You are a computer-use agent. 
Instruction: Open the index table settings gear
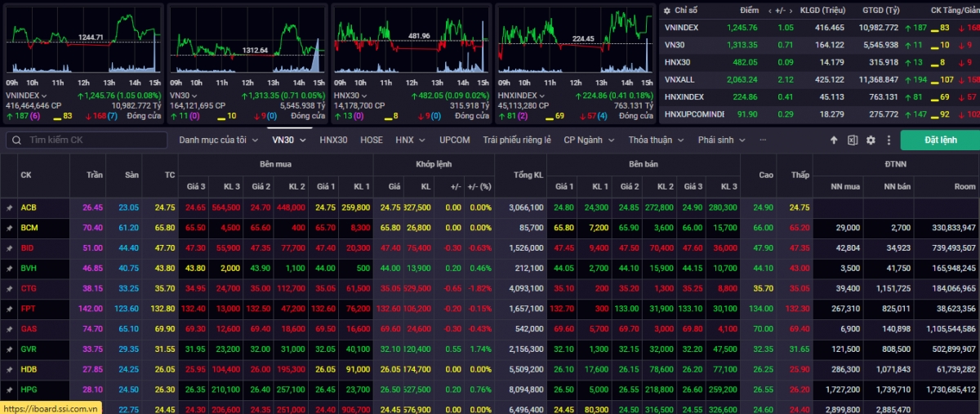pyautogui.click(x=666, y=11)
